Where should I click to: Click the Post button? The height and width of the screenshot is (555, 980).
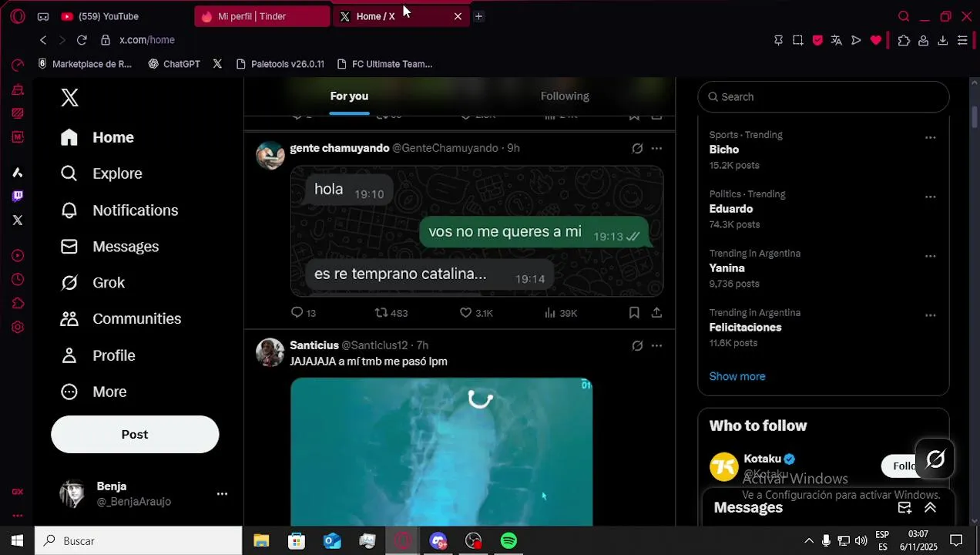(x=135, y=435)
